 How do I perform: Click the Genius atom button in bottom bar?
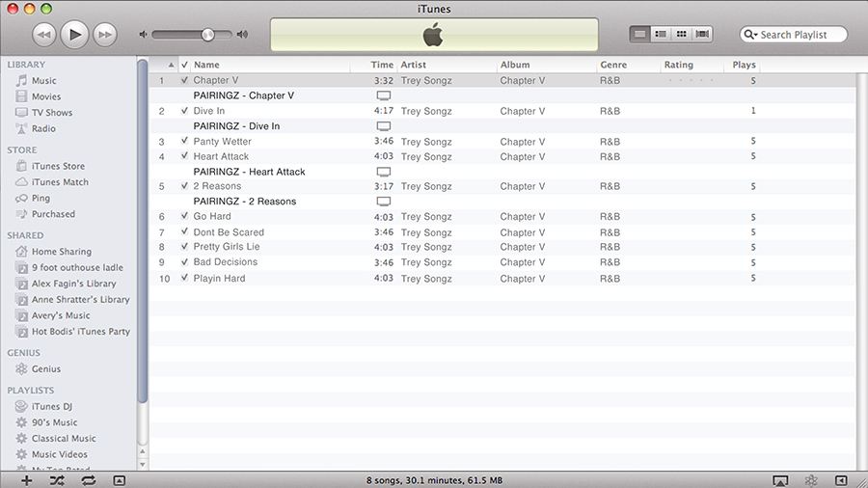tap(811, 480)
